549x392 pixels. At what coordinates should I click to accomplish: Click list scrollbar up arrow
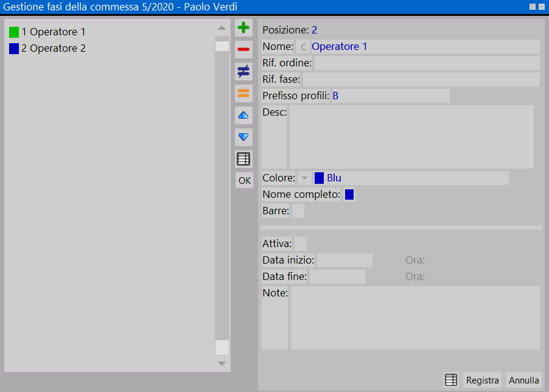(222, 28)
